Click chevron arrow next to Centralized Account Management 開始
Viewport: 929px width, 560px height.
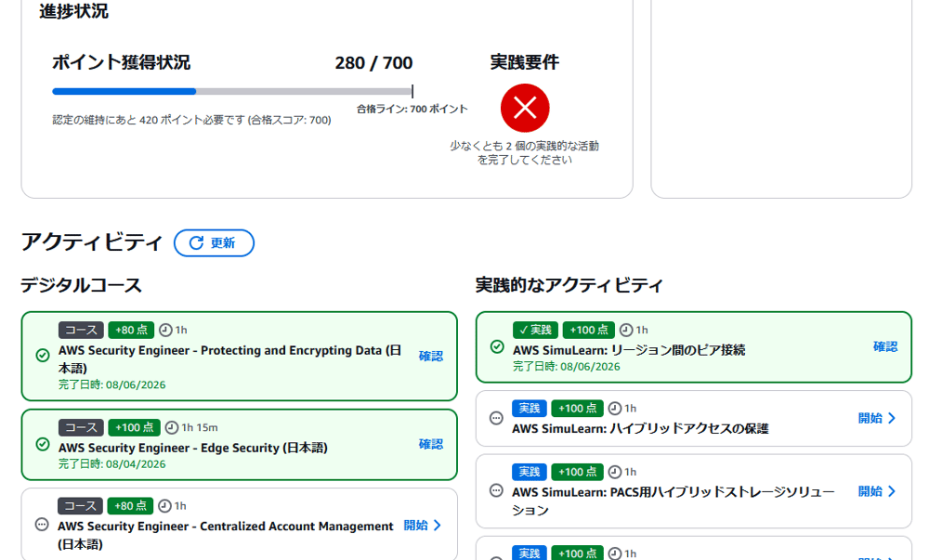pyautogui.click(x=438, y=525)
